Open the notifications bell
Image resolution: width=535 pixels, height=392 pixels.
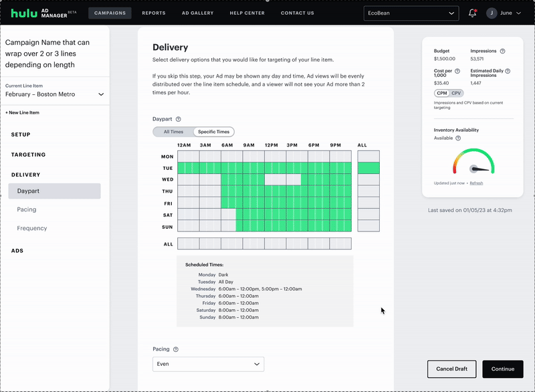473,13
